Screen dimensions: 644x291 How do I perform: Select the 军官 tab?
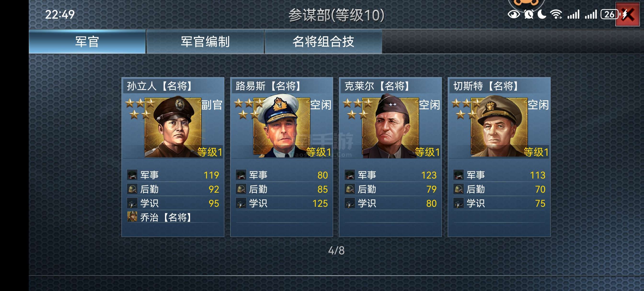pos(87,41)
